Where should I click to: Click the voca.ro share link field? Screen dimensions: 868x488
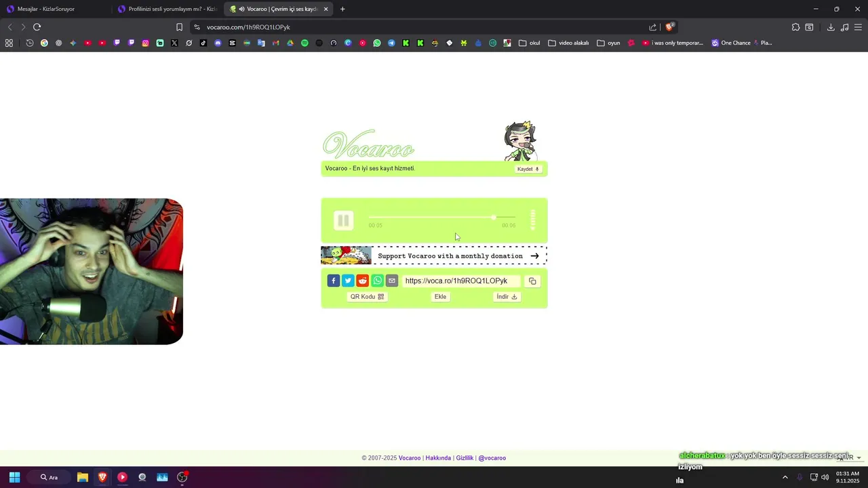[x=462, y=281]
